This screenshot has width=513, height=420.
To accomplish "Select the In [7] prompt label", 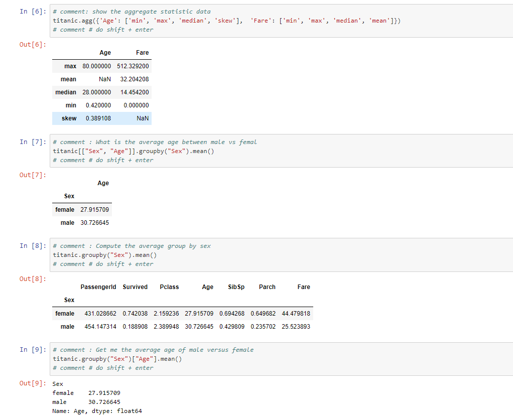I will (32, 142).
